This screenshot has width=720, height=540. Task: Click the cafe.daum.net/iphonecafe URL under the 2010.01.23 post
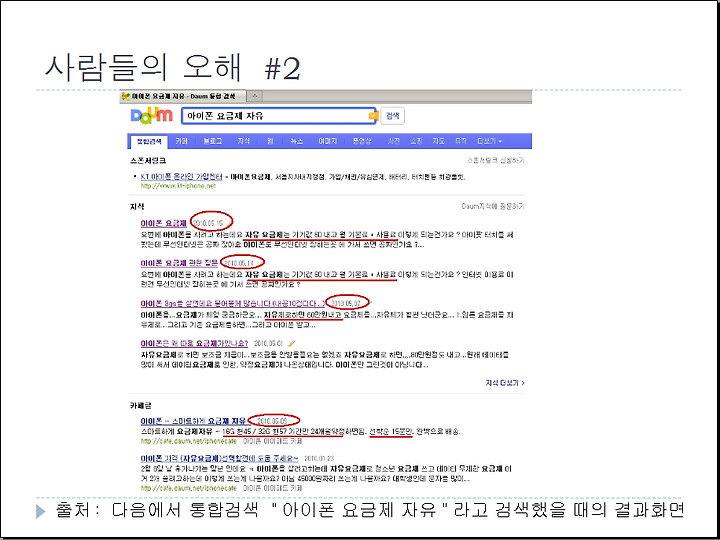[x=189, y=489]
